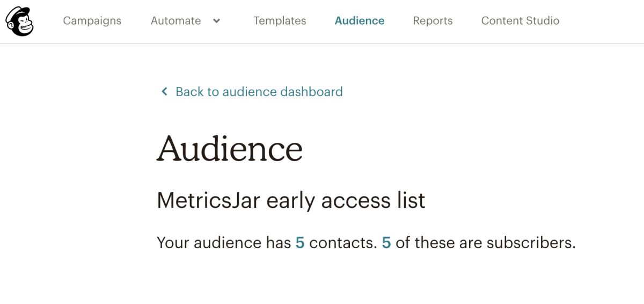The image size is (644, 304).
Task: Navigate to Content Studio
Action: (520, 21)
